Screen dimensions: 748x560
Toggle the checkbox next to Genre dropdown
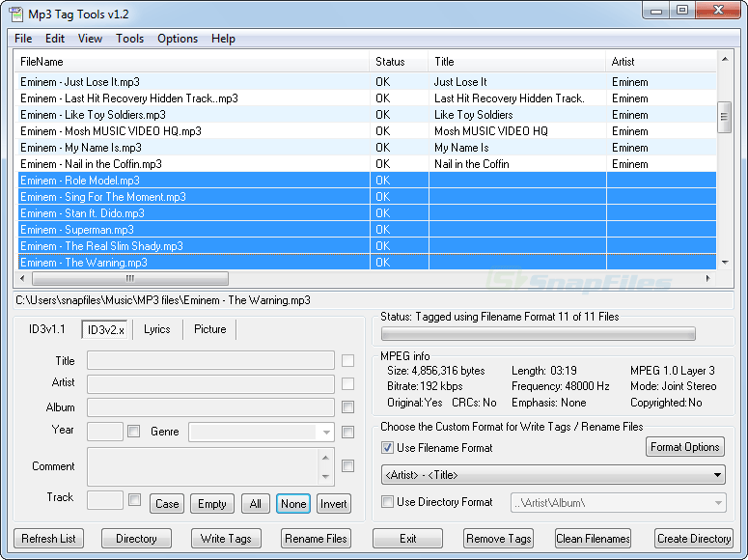point(347,432)
